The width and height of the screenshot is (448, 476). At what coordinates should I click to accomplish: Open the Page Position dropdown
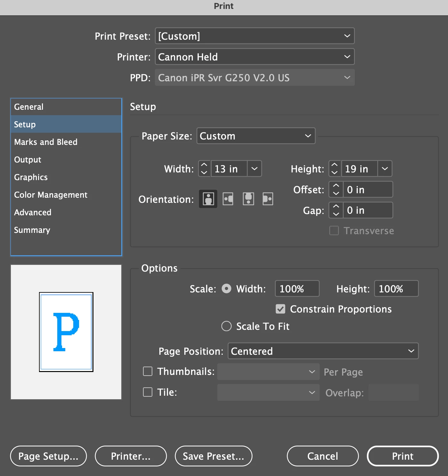[323, 351]
